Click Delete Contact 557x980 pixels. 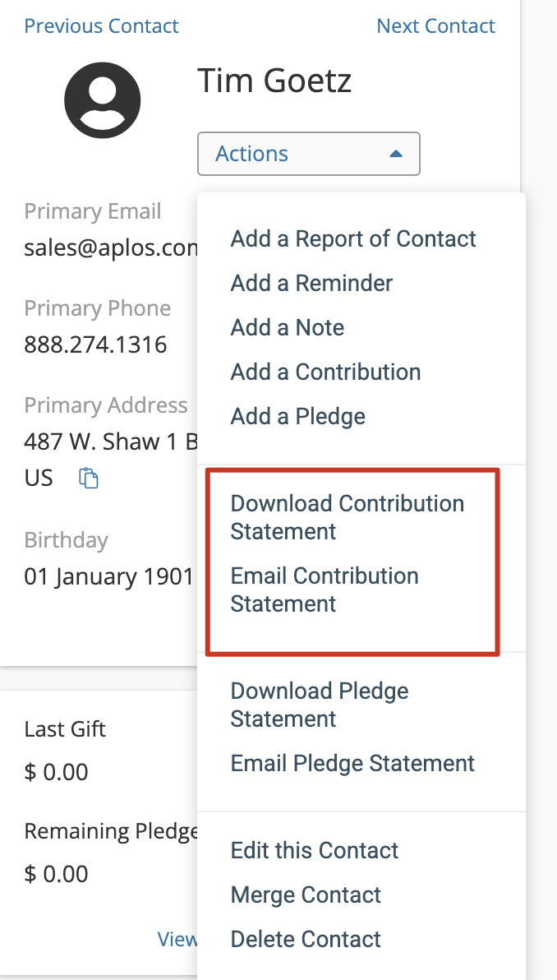(x=306, y=940)
